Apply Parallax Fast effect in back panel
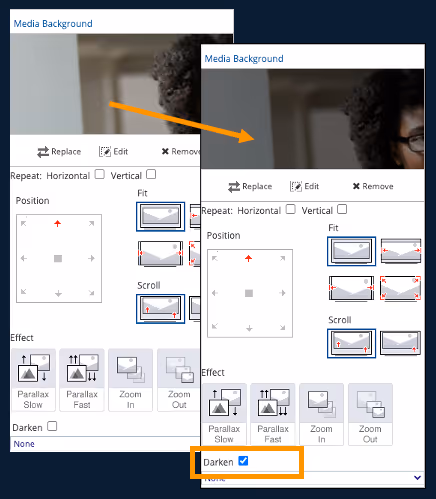 pyautogui.click(x=82, y=380)
